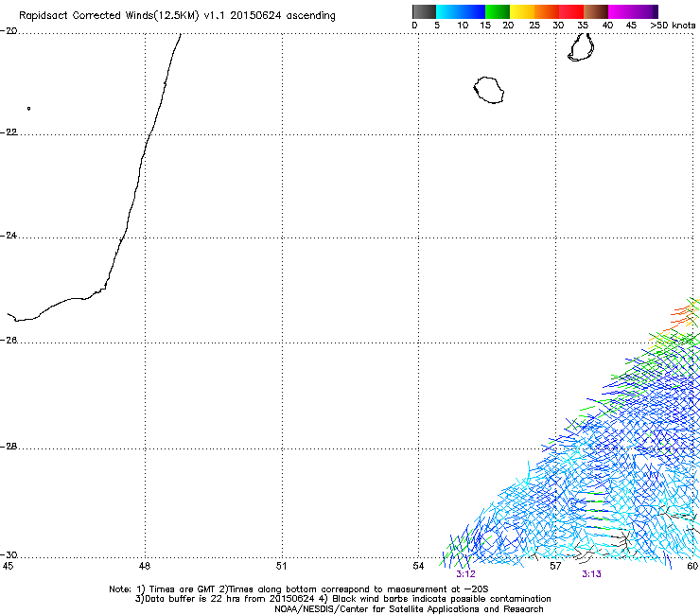Click the latitude label '-28'
The width and height of the screenshot is (700, 615).
tap(9, 447)
